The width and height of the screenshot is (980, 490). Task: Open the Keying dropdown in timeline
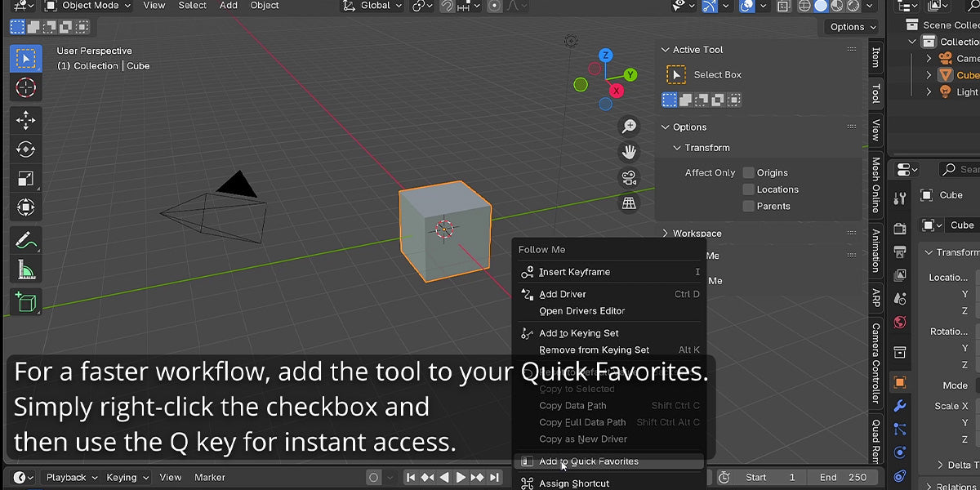(128, 477)
